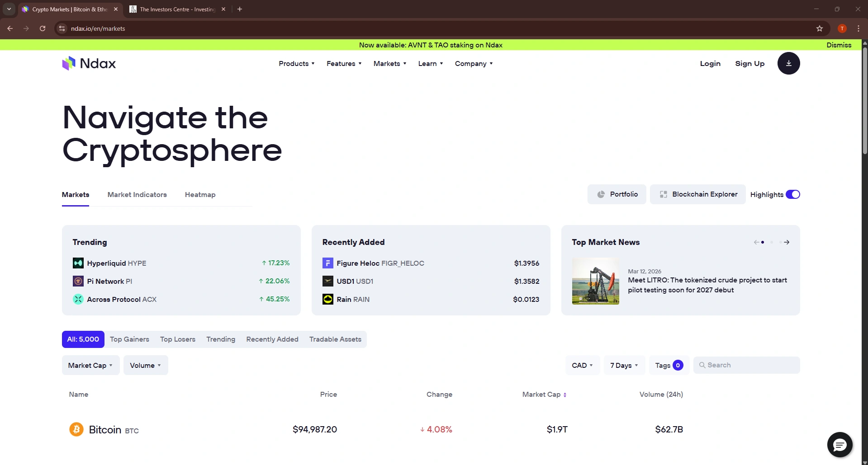Image resolution: width=868 pixels, height=465 pixels.
Task: Dismiss the staking announcement banner
Action: (x=839, y=45)
